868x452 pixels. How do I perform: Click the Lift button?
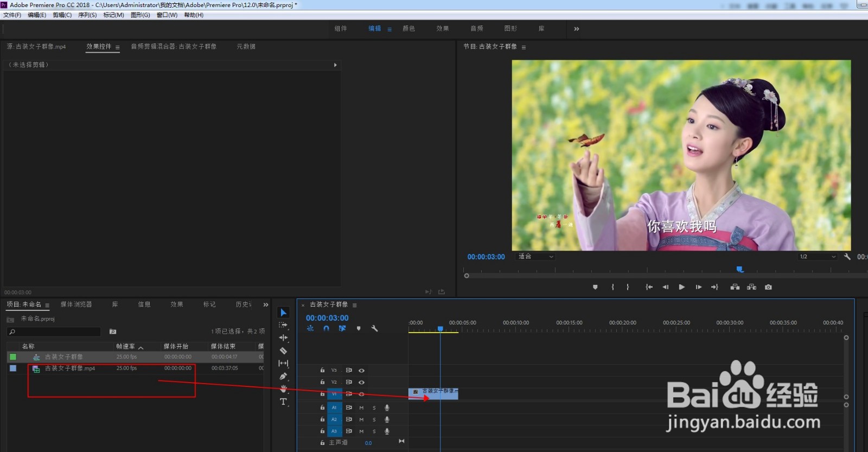[x=735, y=287]
